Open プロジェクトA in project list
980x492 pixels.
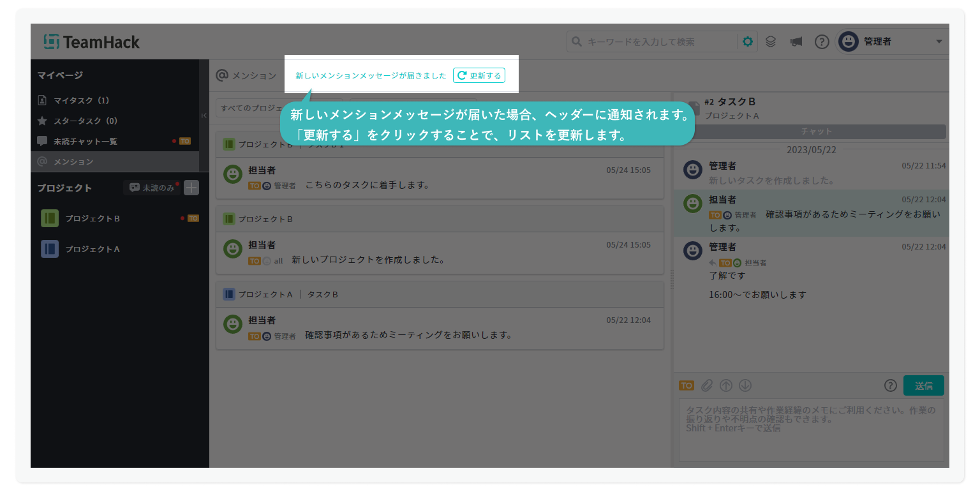click(x=93, y=249)
